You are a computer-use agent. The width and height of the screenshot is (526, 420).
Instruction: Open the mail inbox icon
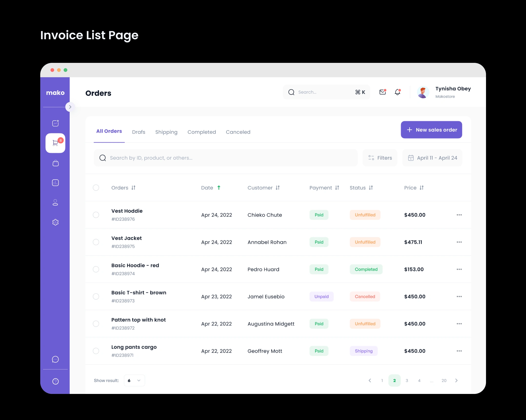[383, 92]
